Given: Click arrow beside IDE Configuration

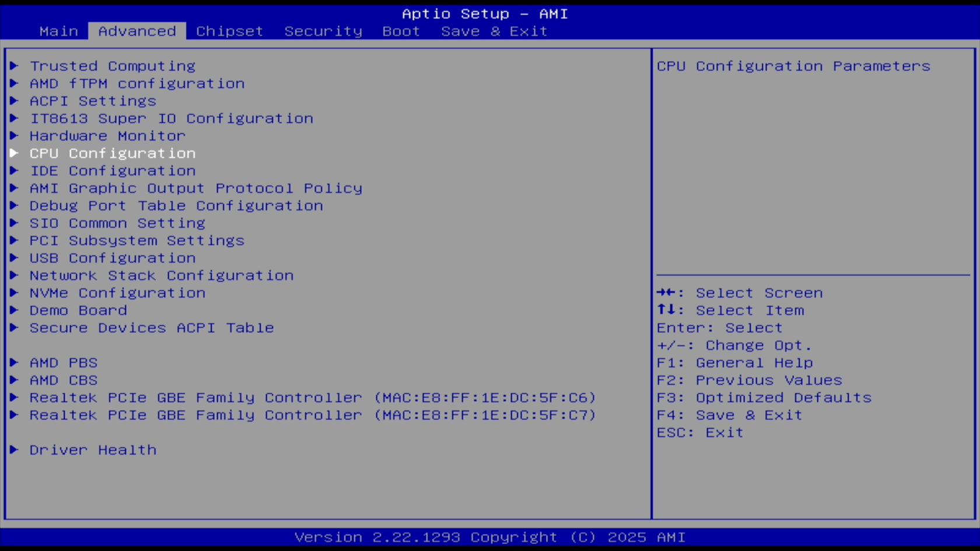Looking at the screenshot, I should [x=14, y=171].
